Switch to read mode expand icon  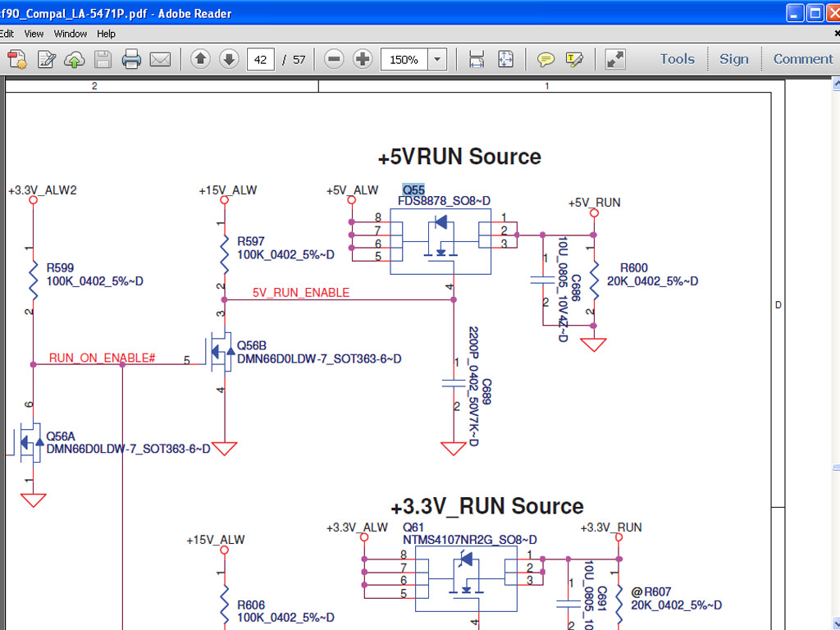coord(615,59)
